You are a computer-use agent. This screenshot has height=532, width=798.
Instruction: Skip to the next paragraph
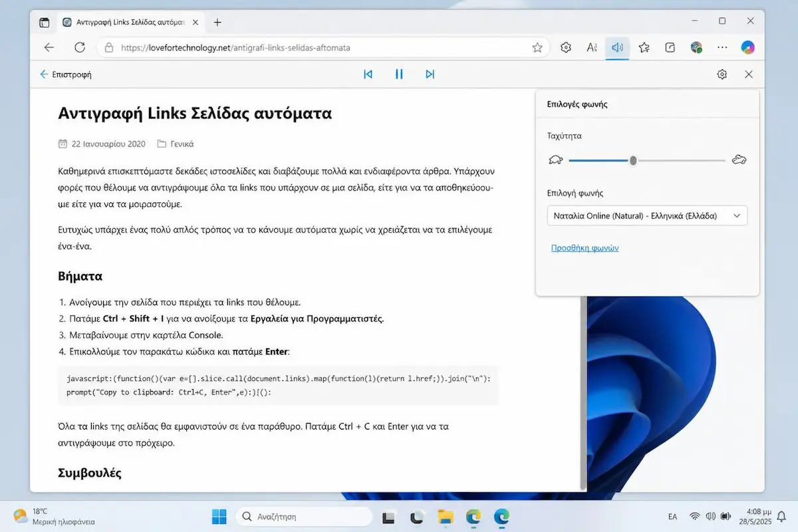point(430,74)
